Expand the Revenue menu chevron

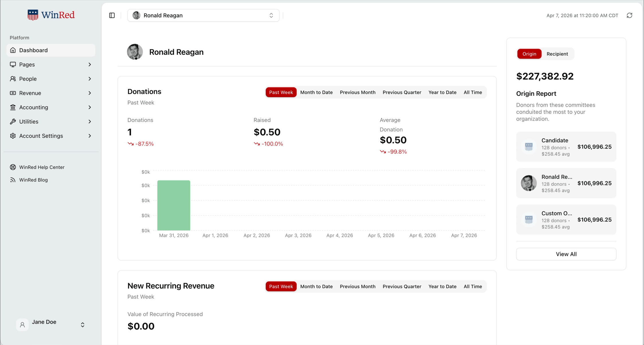pyautogui.click(x=90, y=93)
